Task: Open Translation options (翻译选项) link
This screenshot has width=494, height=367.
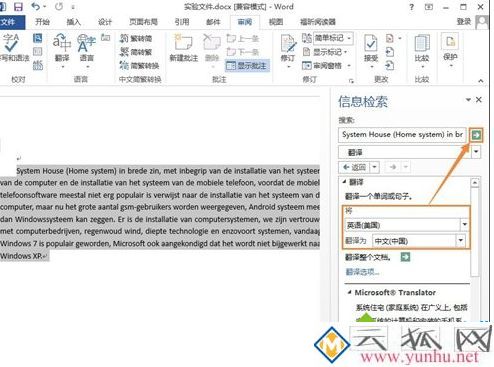Action: tap(362, 272)
